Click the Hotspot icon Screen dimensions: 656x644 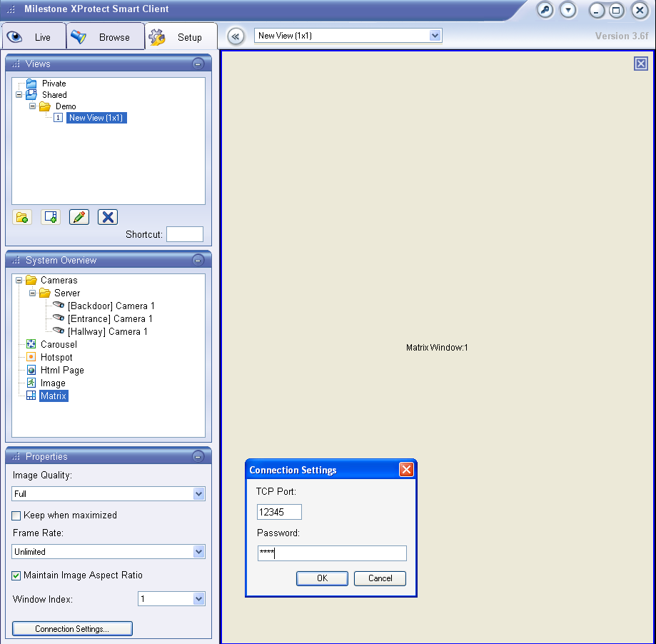[x=31, y=357]
